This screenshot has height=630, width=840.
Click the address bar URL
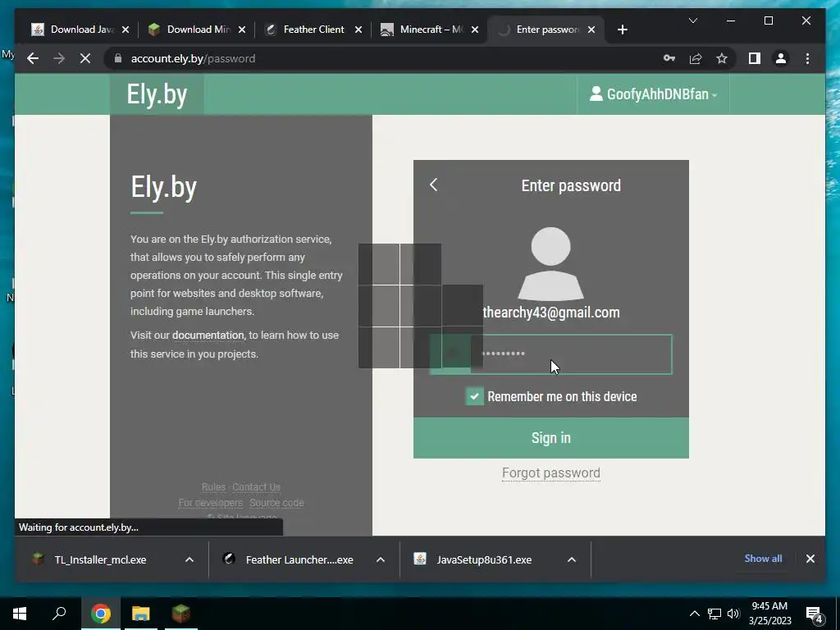(x=193, y=58)
